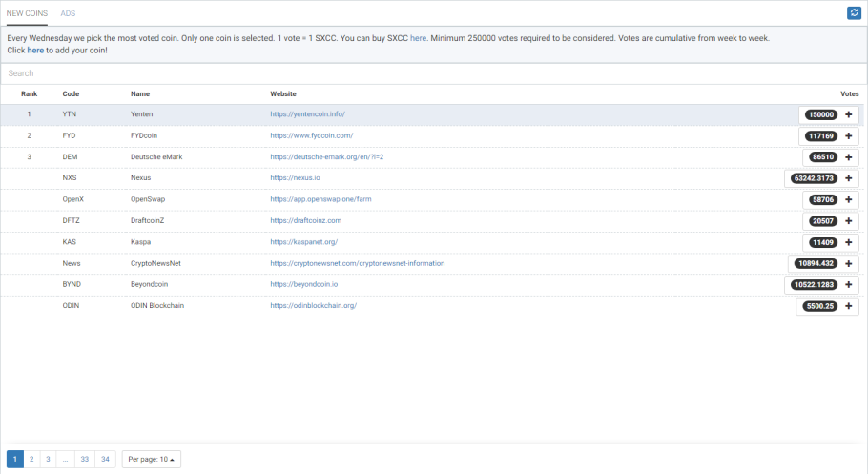Click the 5500.25 votes badge
The height and width of the screenshot is (474, 868).
tap(820, 306)
